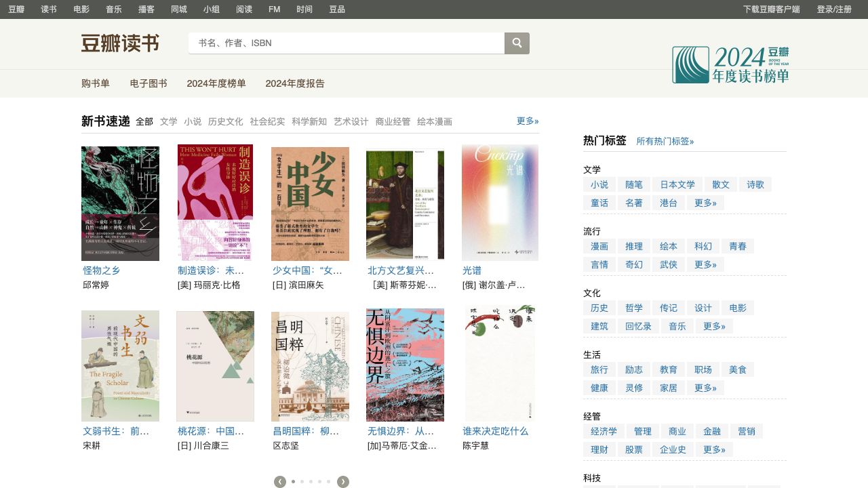Click the 豆瓣读书 logo
The width and height of the screenshot is (868, 488).
[120, 43]
